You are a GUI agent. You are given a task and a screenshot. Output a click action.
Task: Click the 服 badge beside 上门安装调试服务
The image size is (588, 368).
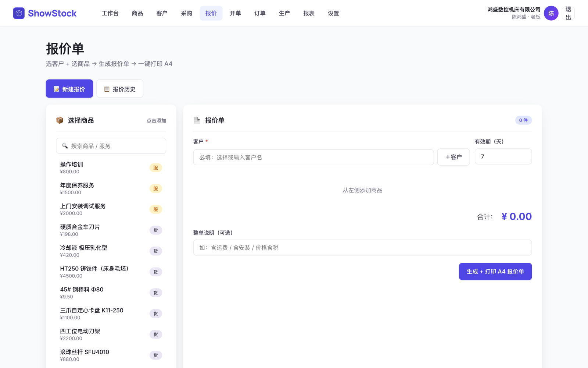[155, 209]
